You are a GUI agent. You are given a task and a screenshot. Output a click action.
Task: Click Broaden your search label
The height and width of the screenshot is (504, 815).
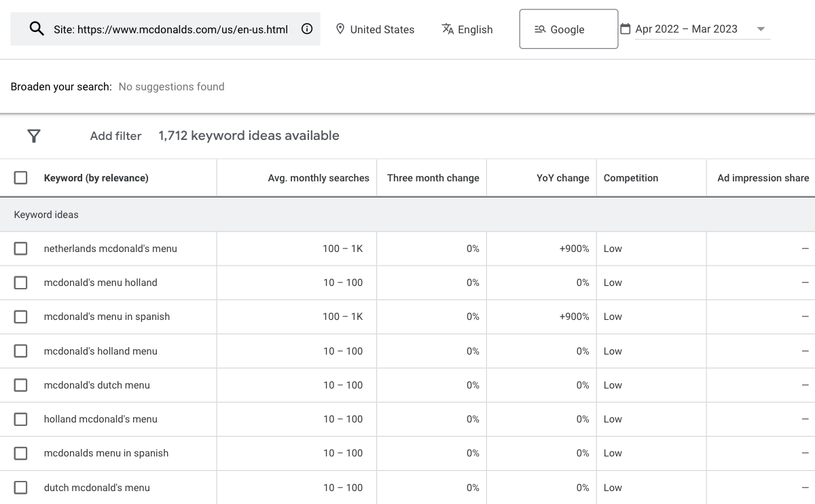61,87
